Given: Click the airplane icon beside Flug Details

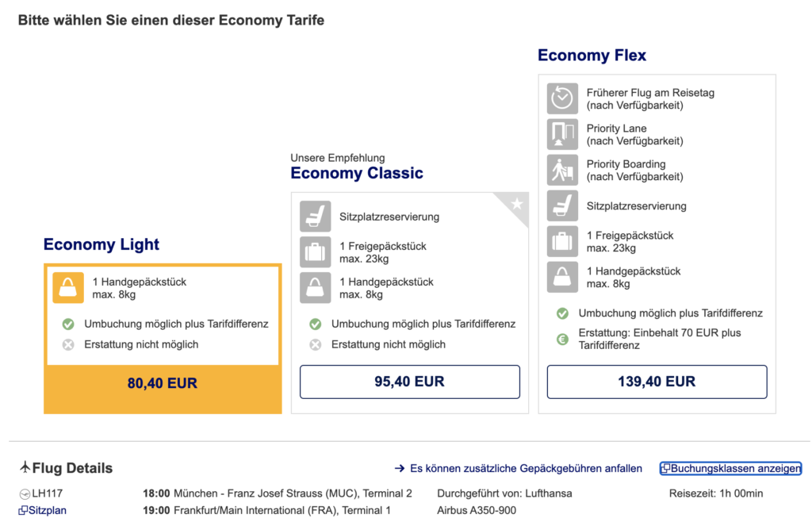Looking at the screenshot, I should click(x=25, y=467).
